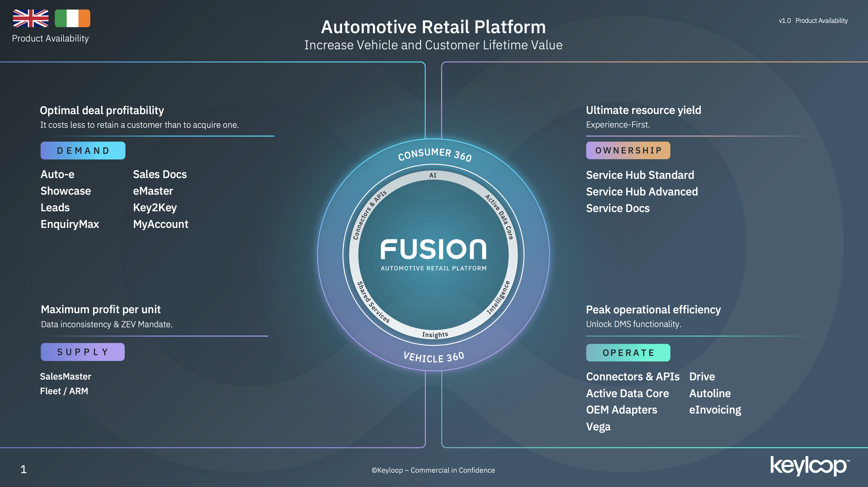Click the v1.0 Product Availability label
Screen dimensions: 868x487
coord(813,20)
